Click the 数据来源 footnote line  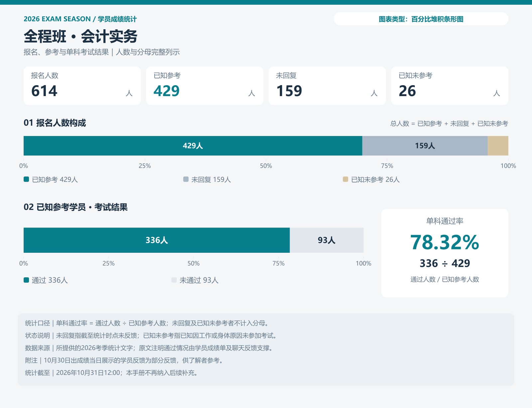pos(150,348)
